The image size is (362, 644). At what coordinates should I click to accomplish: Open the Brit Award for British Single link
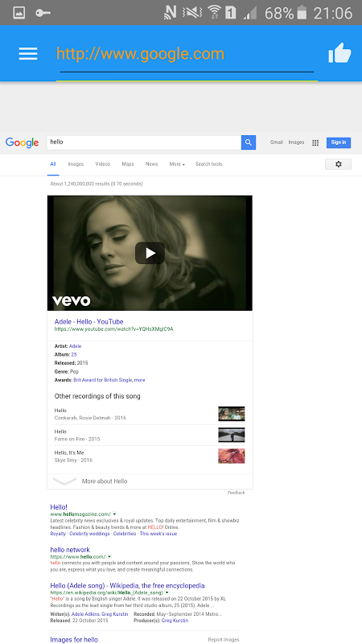pos(103,380)
